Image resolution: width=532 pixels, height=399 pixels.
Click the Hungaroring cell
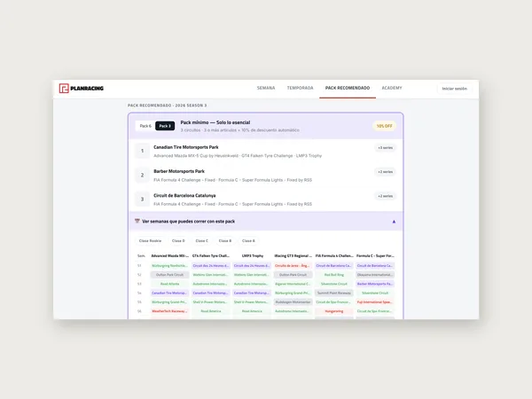(x=334, y=311)
